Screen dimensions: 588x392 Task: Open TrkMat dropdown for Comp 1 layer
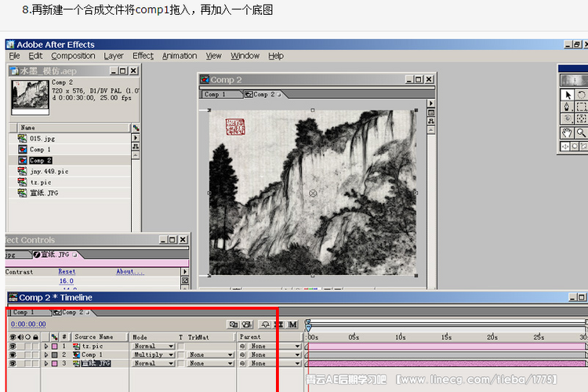coord(210,354)
